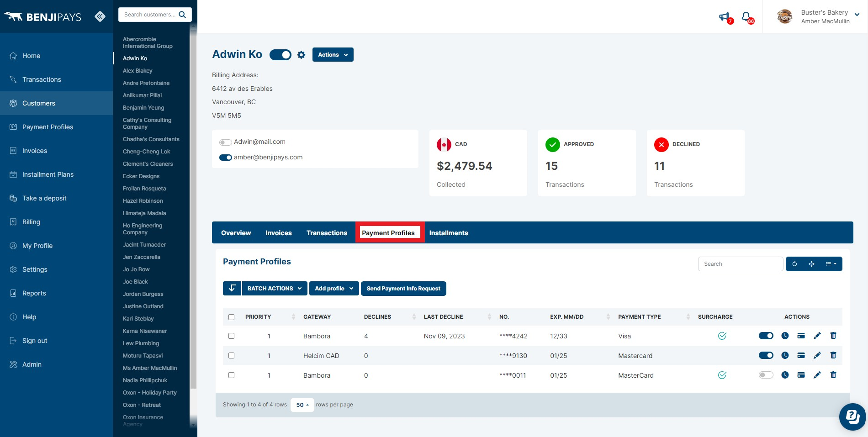The height and width of the screenshot is (437, 868).
Task: Open the help chat widget icon
Action: click(852, 416)
